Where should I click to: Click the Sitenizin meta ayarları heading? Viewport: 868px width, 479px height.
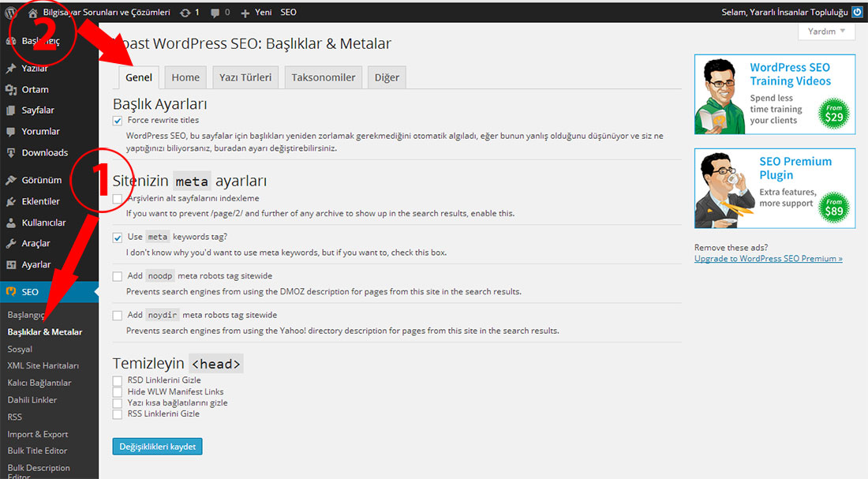190,181
